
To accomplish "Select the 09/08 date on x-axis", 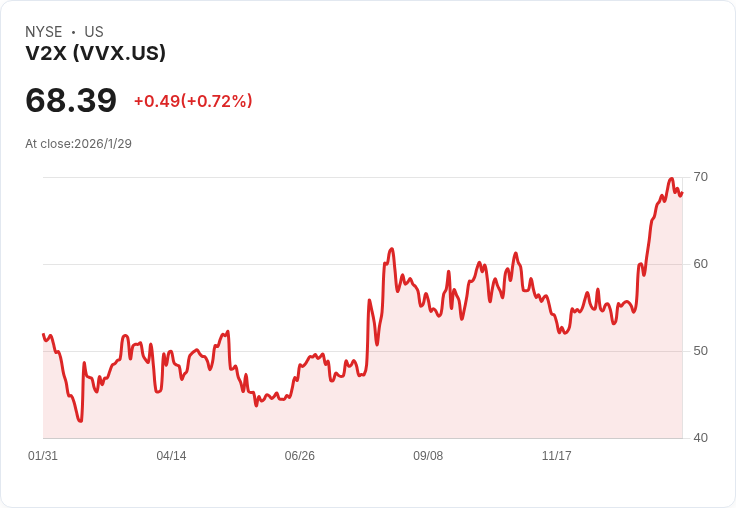I will pyautogui.click(x=427, y=456).
